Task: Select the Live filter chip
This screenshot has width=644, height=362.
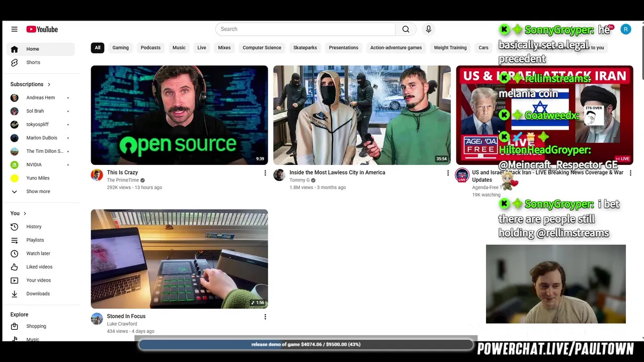Action: tap(202, 48)
